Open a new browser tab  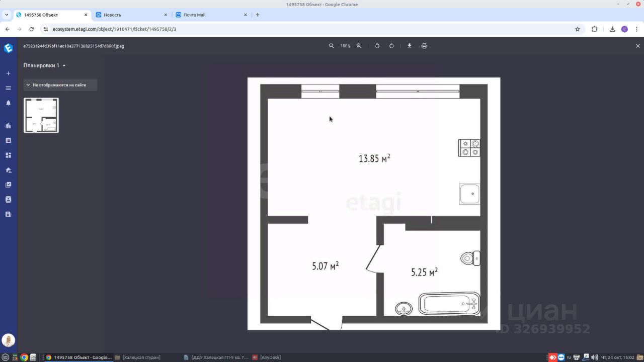(258, 15)
